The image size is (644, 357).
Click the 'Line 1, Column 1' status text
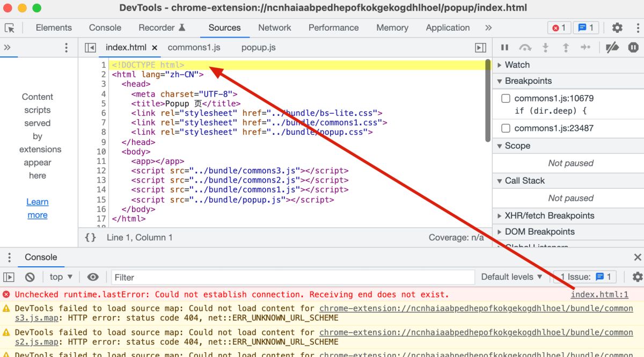pos(140,237)
